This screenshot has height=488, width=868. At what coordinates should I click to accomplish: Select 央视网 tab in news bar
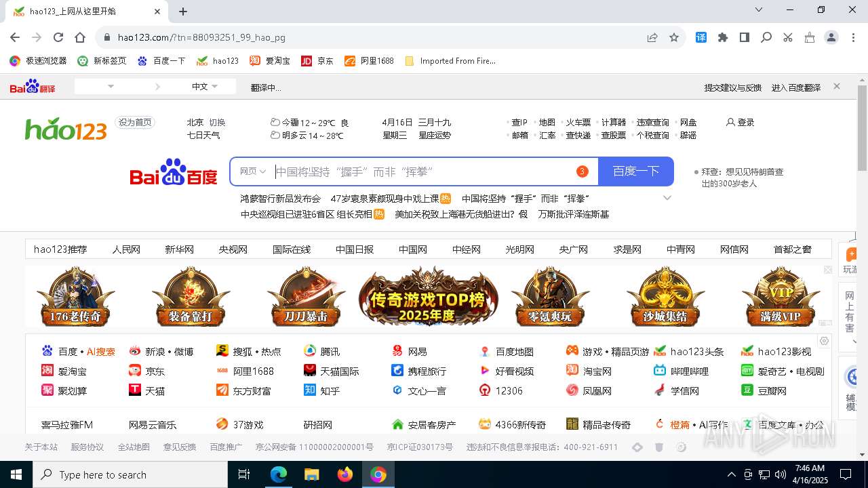233,249
